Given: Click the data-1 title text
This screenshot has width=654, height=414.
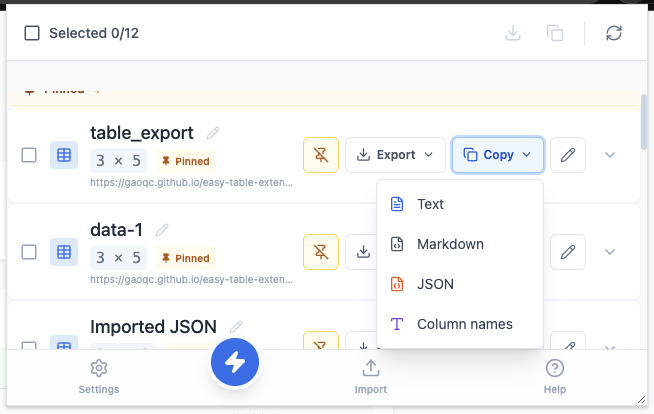Looking at the screenshot, I should pyautogui.click(x=116, y=230).
